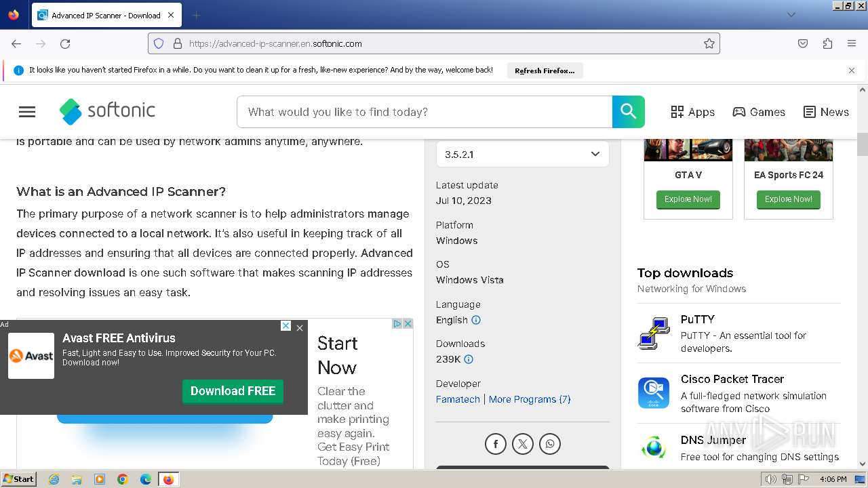This screenshot has width=868, height=488.
Task: Open More Programs (7) link
Action: pyautogui.click(x=530, y=399)
